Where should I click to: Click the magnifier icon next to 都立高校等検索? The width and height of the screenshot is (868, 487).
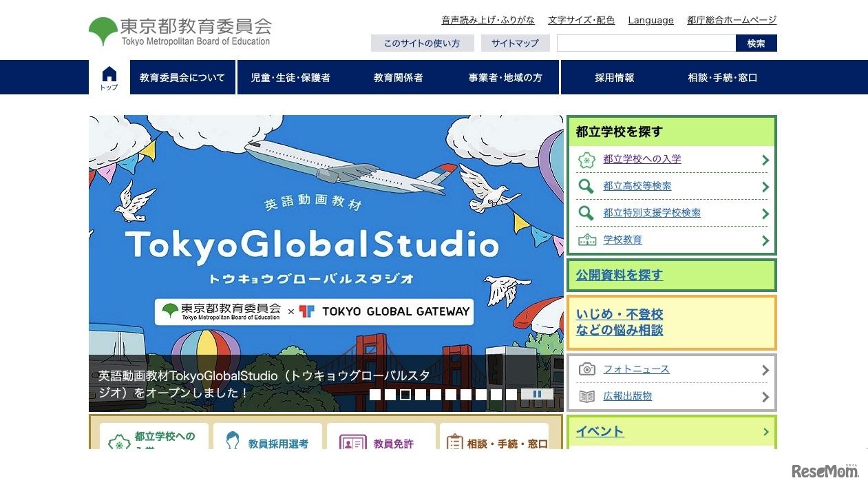click(x=586, y=186)
